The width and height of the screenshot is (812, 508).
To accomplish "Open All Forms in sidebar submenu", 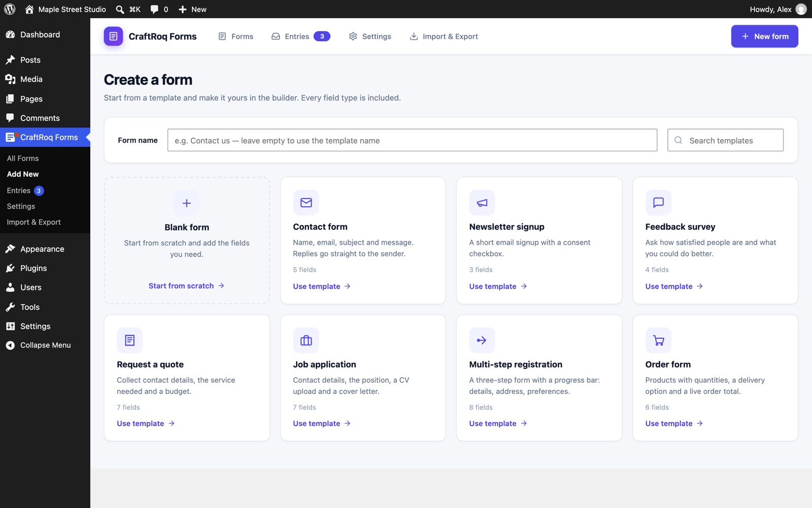I will 23,158.
